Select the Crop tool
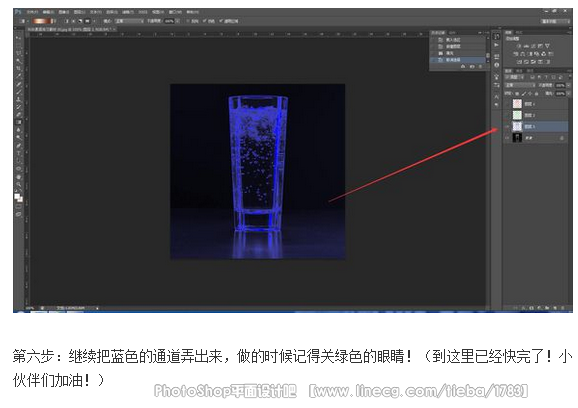 click(x=18, y=69)
